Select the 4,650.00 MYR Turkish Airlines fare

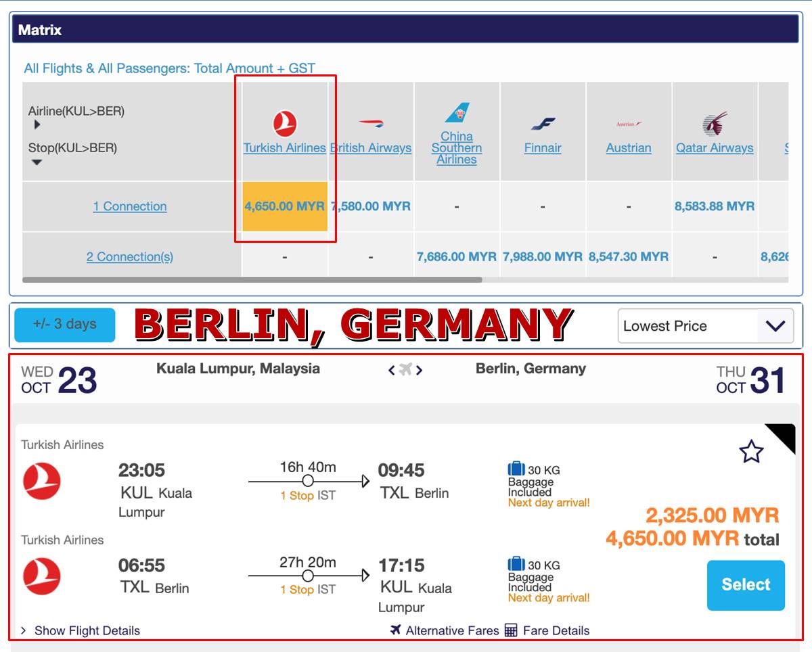click(x=285, y=206)
